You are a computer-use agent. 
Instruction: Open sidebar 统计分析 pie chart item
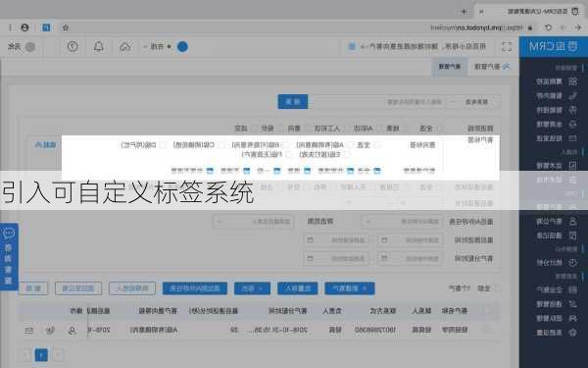[x=556, y=262]
